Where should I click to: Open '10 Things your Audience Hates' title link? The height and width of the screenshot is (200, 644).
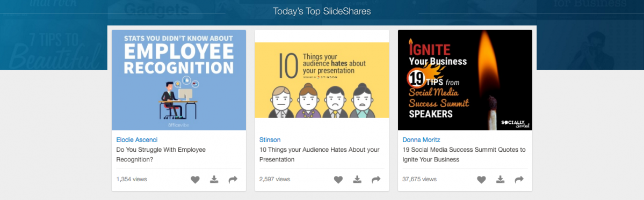click(x=320, y=154)
